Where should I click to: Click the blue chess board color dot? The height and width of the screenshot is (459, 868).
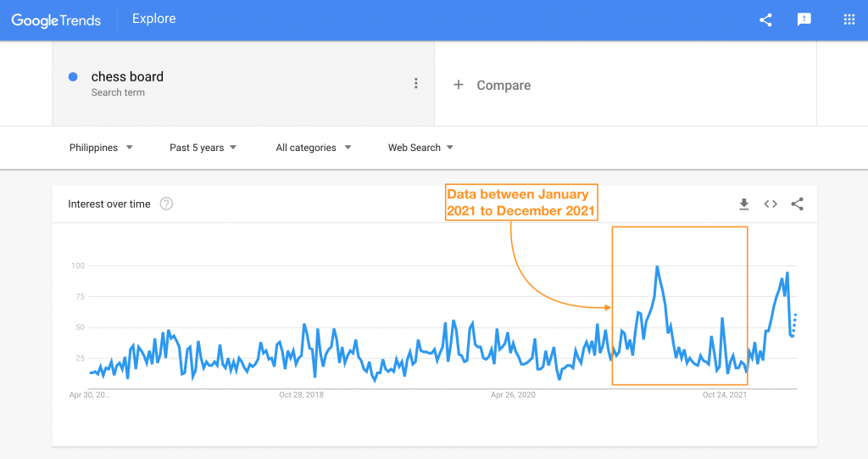(73, 76)
